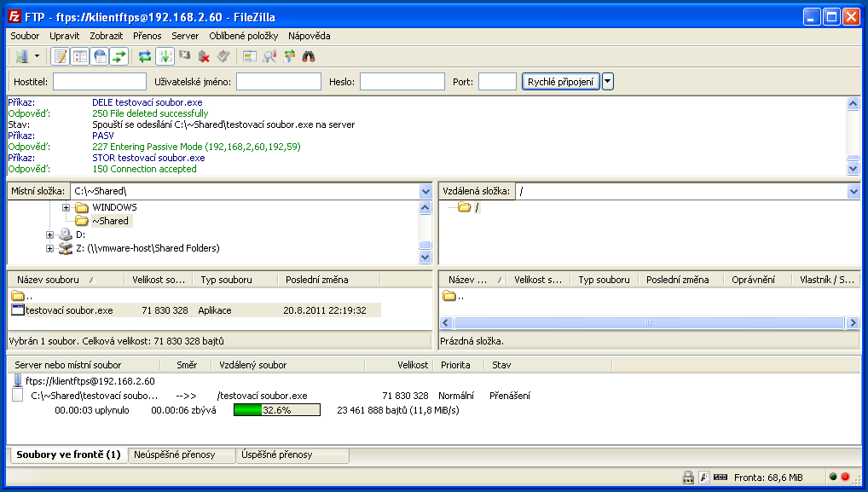The height and width of the screenshot is (492, 868).
Task: Open Vzdálená složka path dropdown
Action: click(x=853, y=192)
